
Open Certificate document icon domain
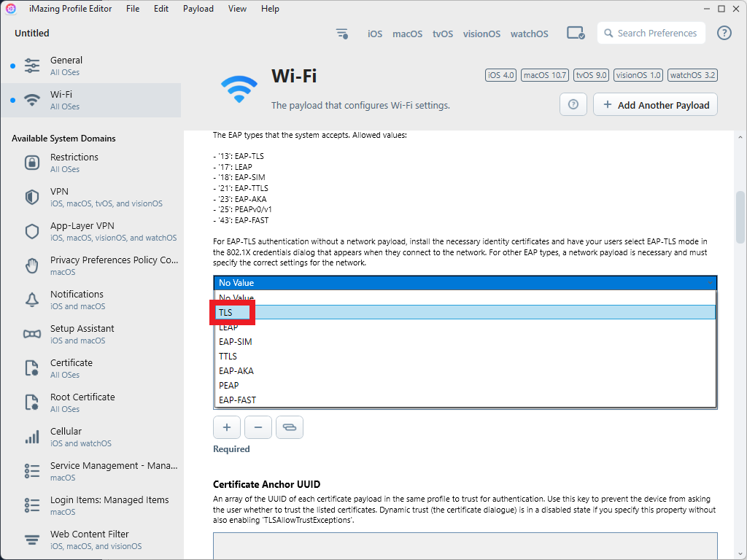click(32, 368)
